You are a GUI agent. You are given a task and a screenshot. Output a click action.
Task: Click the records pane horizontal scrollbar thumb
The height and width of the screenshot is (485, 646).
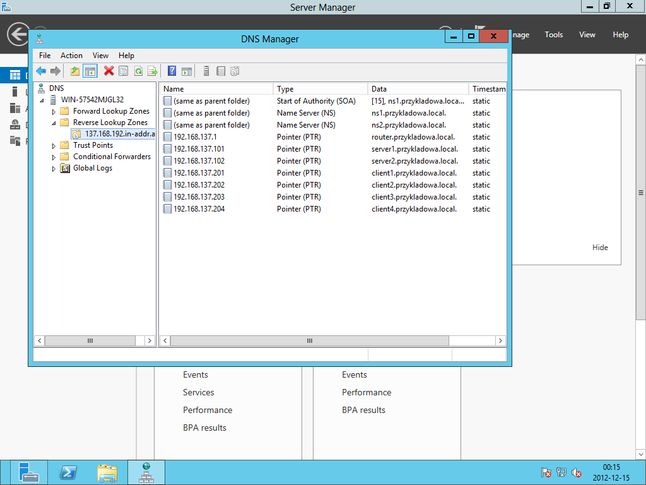[x=309, y=340]
